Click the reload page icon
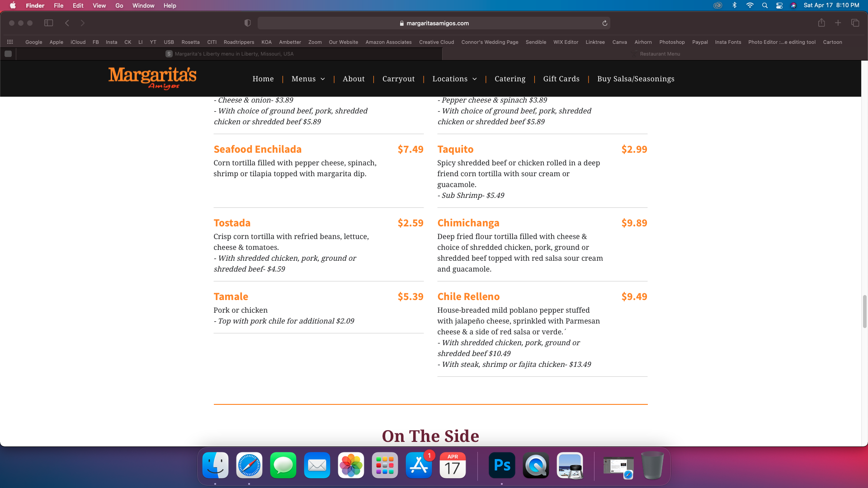Screen dimensions: 868x488 [x=604, y=23]
